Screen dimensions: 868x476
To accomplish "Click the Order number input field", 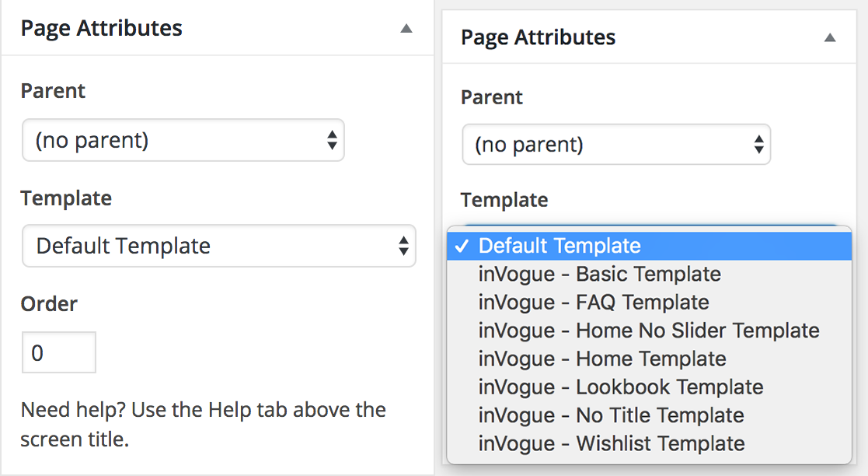I will [58, 353].
